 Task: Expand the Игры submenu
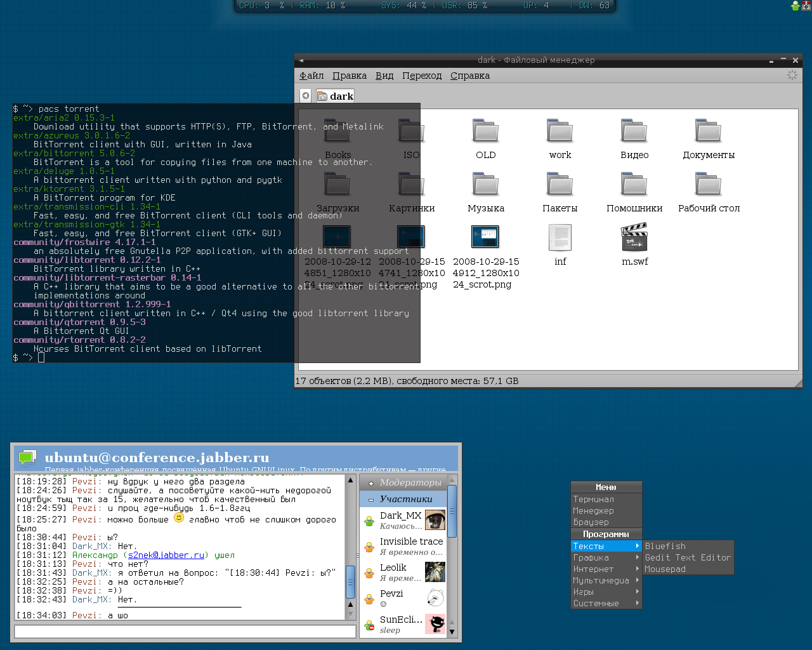pyautogui.click(x=606, y=592)
